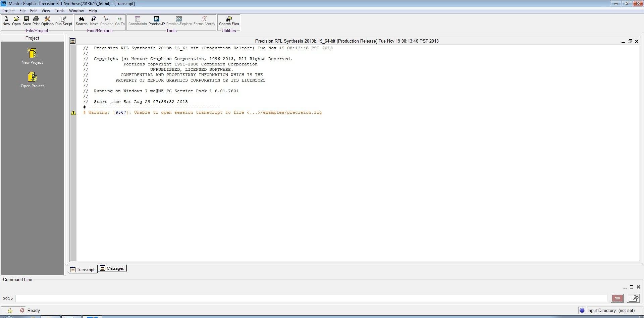Open the View menu

coord(46,11)
